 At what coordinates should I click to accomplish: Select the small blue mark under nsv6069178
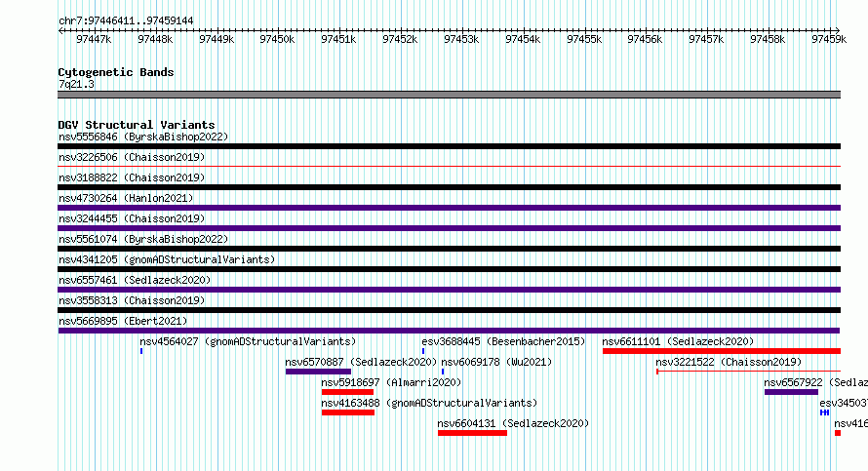[443, 372]
